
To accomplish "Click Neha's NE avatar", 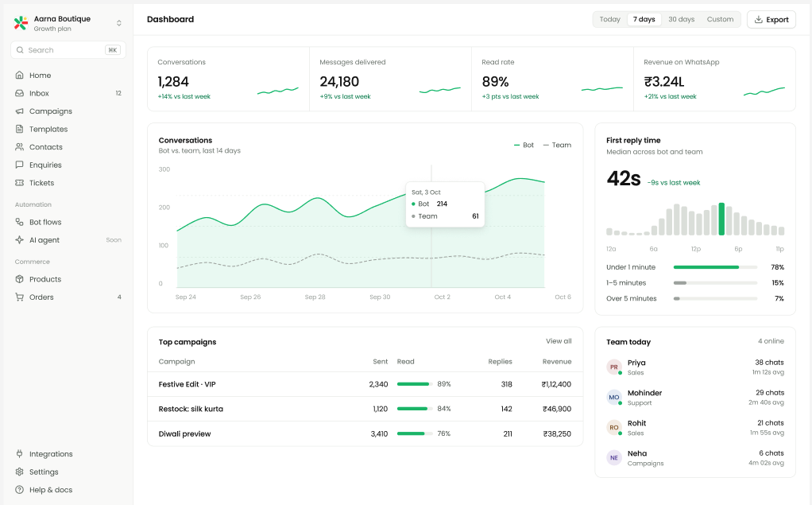I will 614,458.
